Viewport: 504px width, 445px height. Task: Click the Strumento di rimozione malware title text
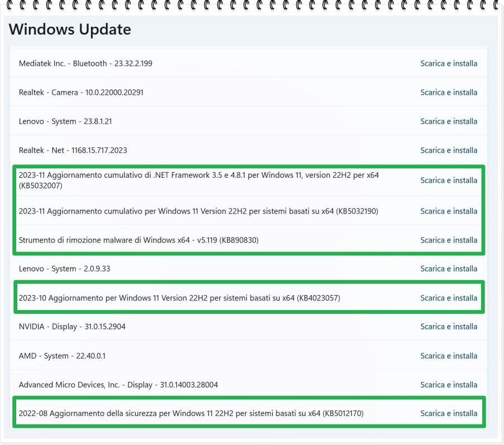pyautogui.click(x=138, y=240)
